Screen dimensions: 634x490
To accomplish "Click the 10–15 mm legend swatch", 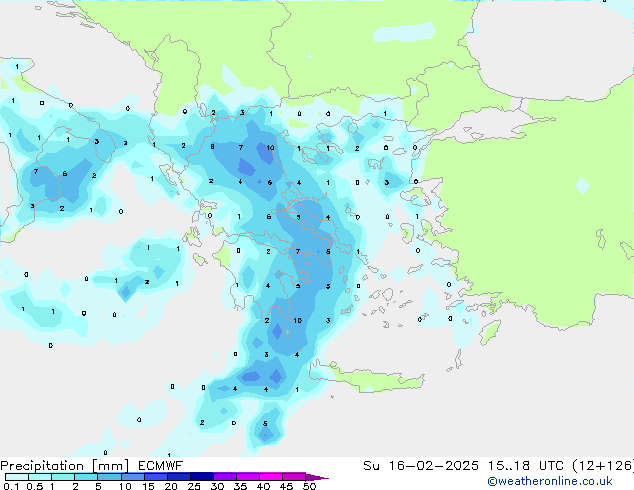I will (x=133, y=477).
